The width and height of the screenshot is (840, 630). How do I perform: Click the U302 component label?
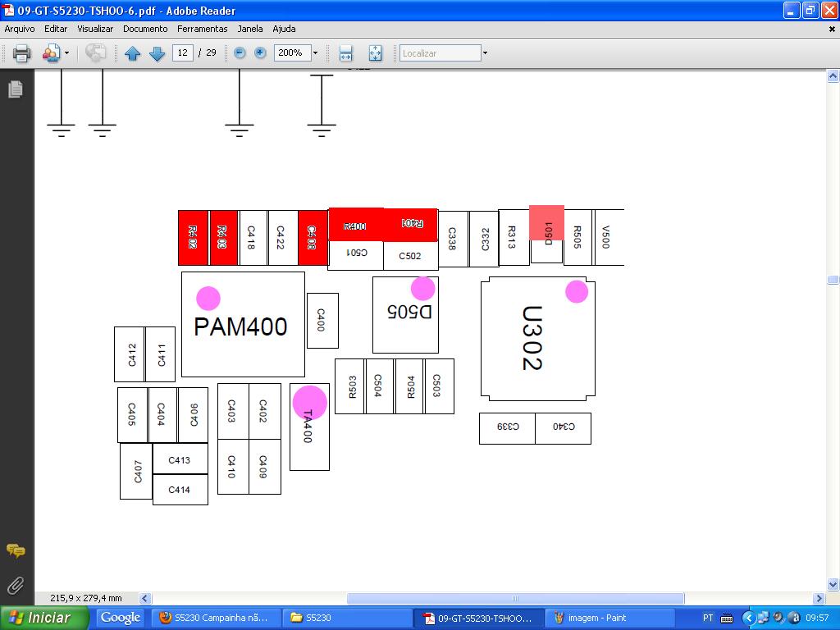point(532,338)
